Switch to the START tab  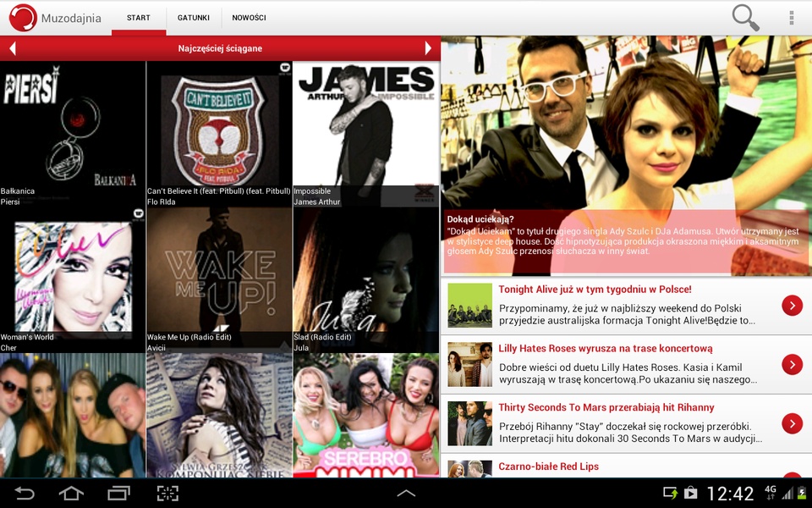[139, 18]
